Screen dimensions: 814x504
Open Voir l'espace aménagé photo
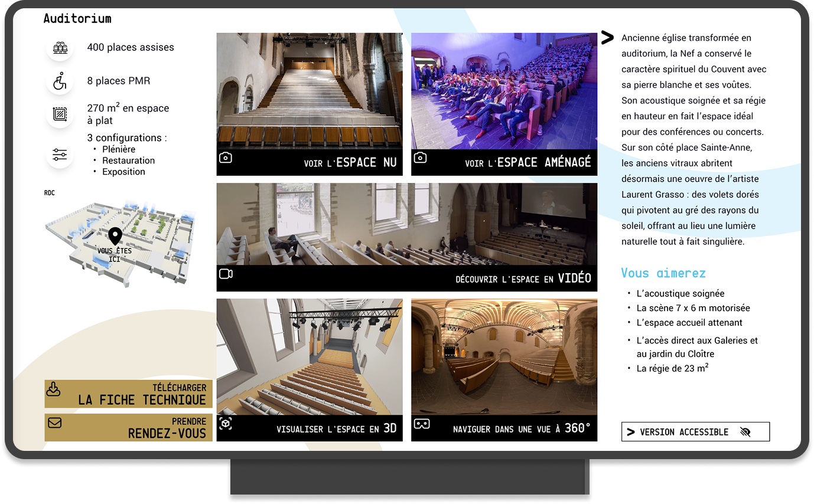click(x=504, y=104)
